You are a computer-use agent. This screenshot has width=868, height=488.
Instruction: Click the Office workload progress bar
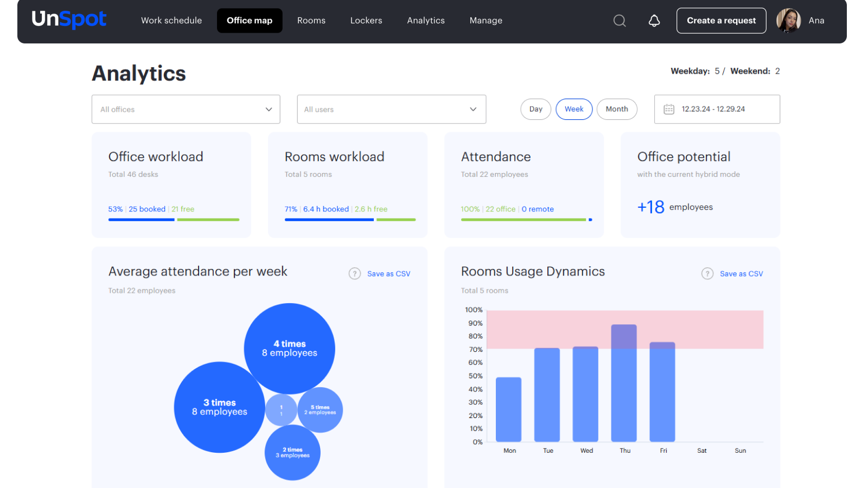(174, 220)
